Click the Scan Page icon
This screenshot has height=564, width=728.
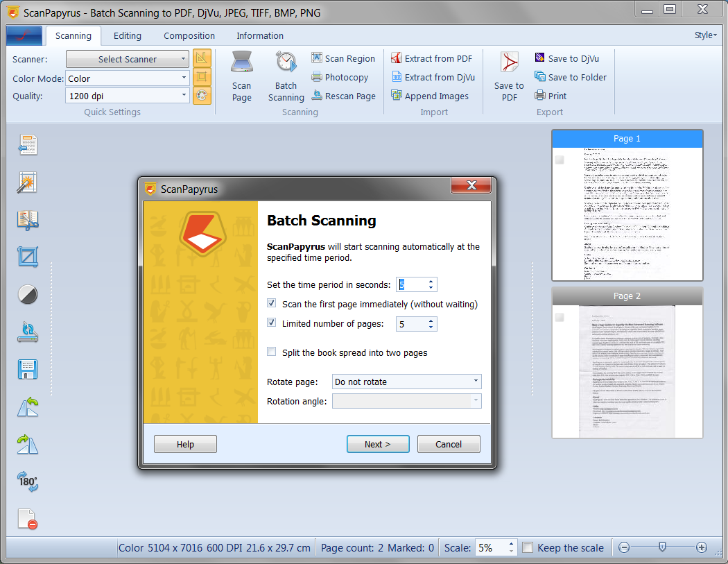[x=241, y=76]
